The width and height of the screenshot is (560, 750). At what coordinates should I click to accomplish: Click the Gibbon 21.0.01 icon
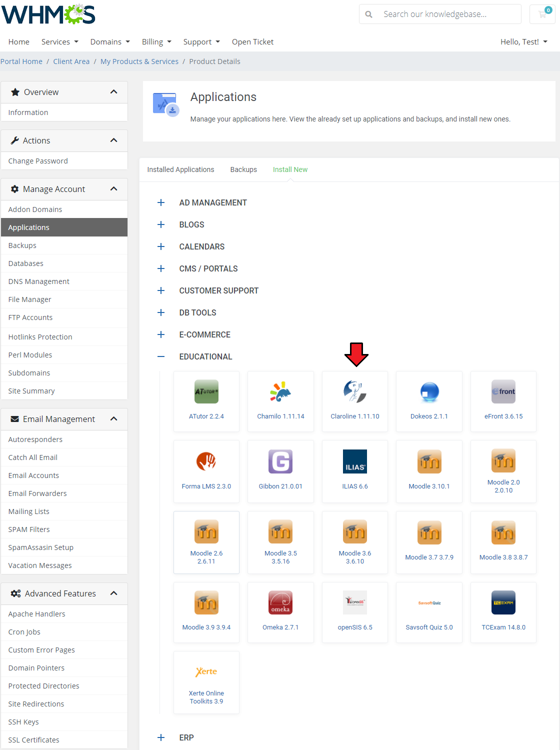(280, 461)
